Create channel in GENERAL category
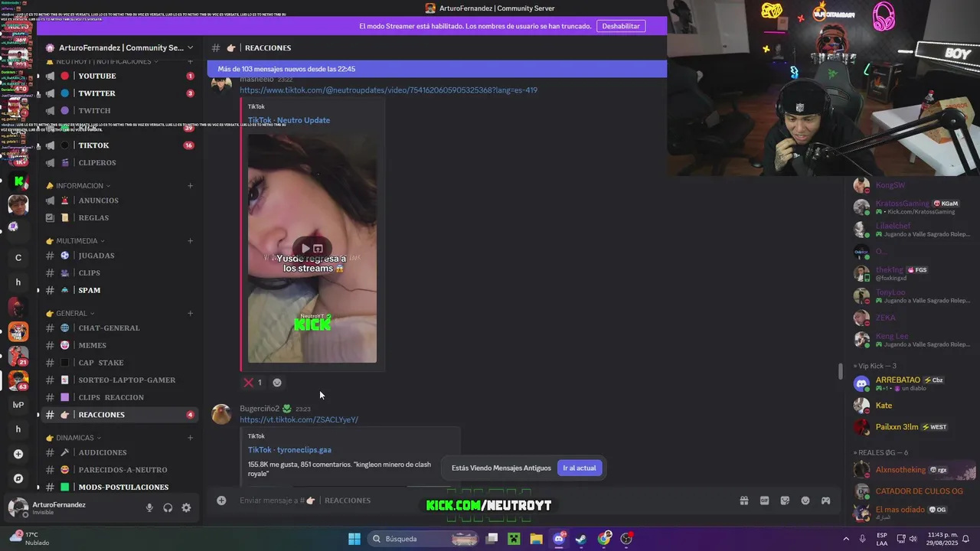The width and height of the screenshot is (980, 551). click(190, 313)
